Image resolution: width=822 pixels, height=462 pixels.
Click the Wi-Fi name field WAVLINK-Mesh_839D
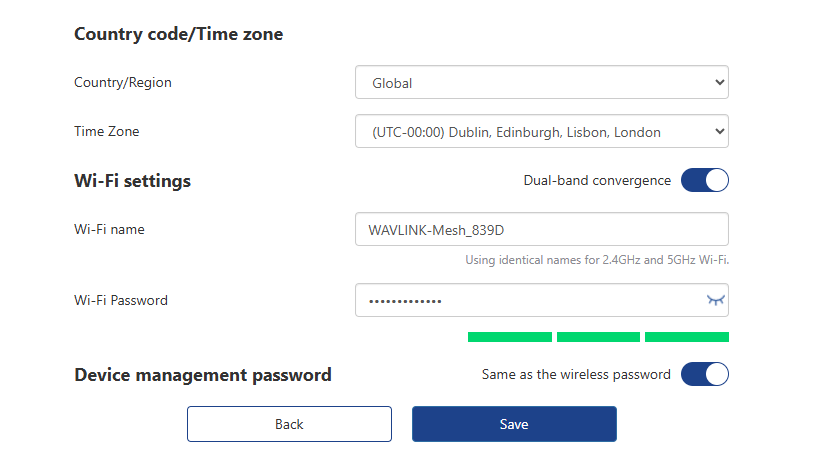click(x=541, y=229)
